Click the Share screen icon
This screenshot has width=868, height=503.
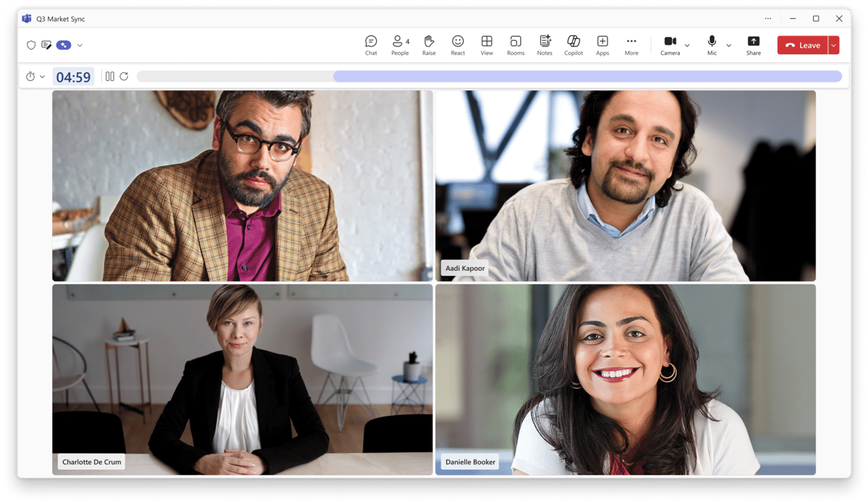(754, 45)
